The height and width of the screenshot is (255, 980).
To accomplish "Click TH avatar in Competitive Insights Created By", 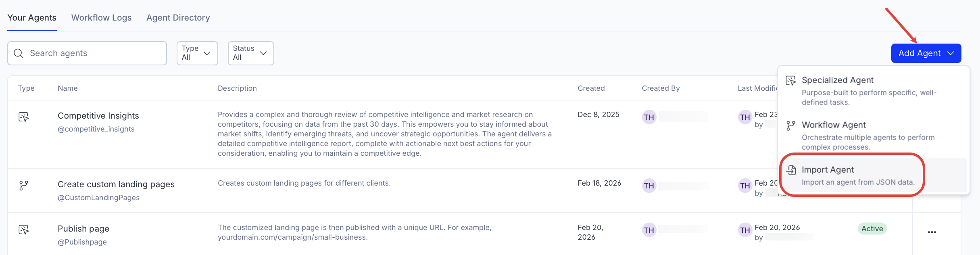I will tap(649, 117).
